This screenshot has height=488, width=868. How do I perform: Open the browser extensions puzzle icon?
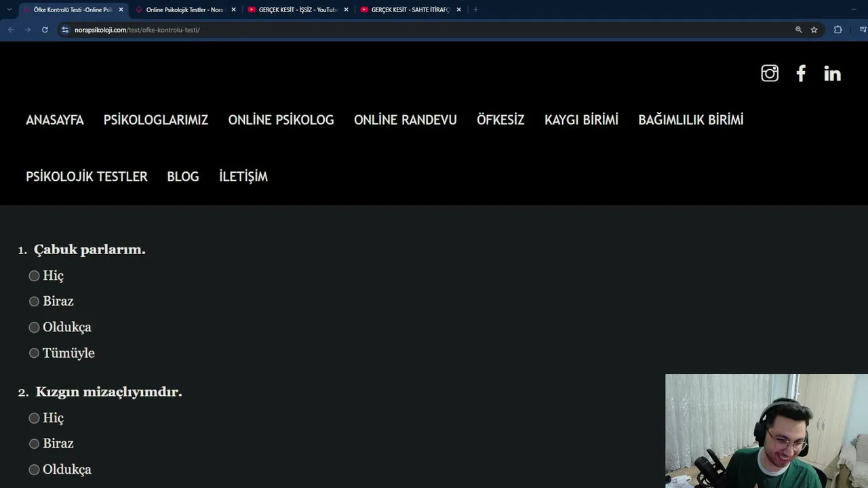coord(838,30)
